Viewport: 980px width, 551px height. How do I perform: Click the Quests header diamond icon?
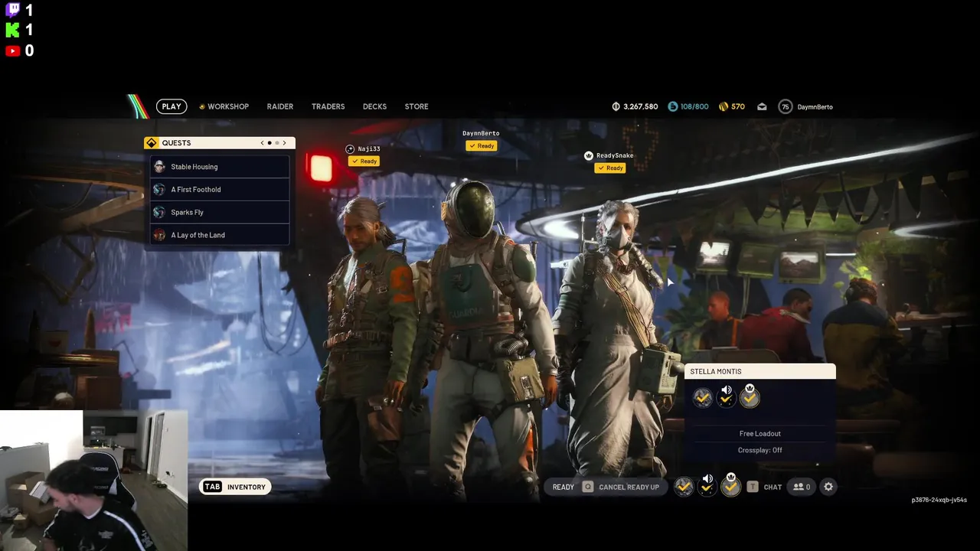tap(152, 142)
